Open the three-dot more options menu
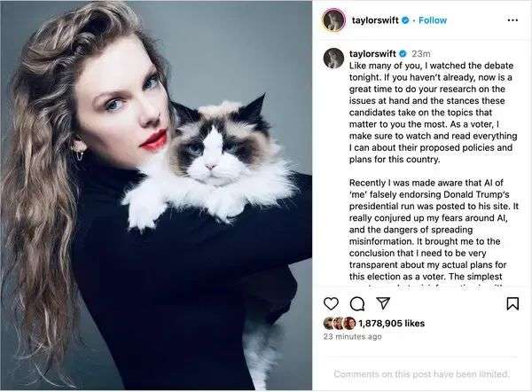Image resolution: width=532 pixels, height=392 pixels. click(x=512, y=19)
